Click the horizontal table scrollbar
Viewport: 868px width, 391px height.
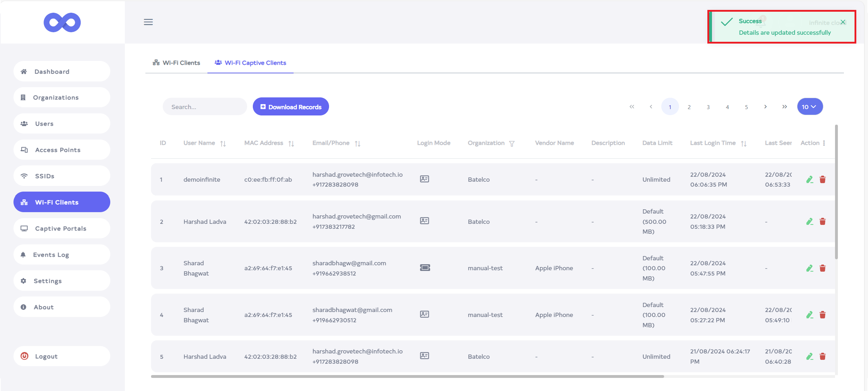407,376
